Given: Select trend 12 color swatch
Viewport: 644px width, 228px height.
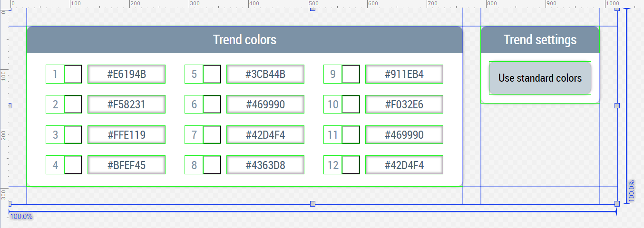Looking at the screenshot, I should point(351,165).
